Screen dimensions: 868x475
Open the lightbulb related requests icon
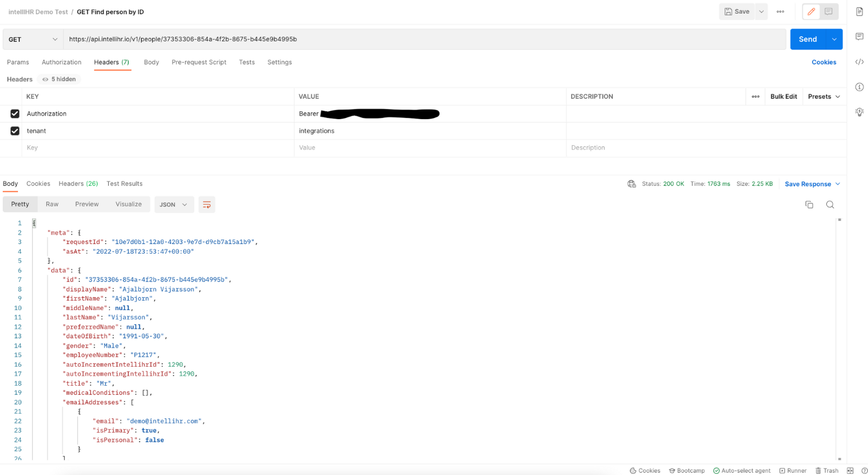pos(860,112)
